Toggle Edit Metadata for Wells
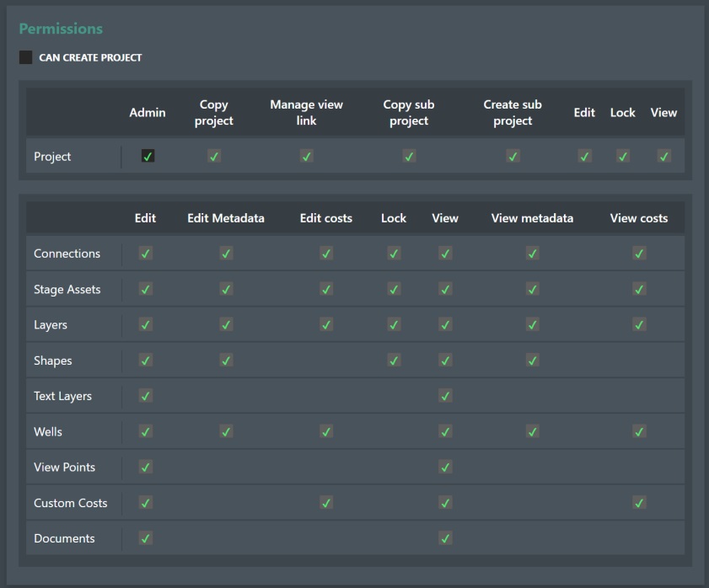Screen dimensions: 709x588 tap(226, 431)
